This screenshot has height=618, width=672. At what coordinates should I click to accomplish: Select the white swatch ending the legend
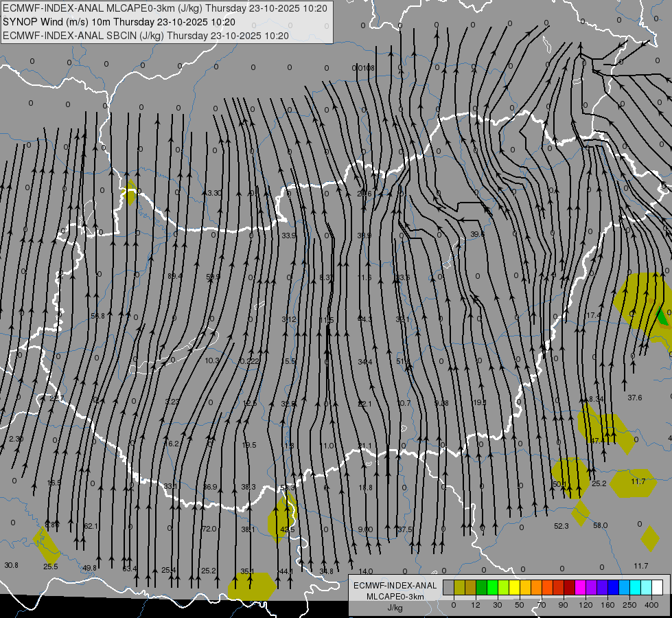[x=658, y=587]
